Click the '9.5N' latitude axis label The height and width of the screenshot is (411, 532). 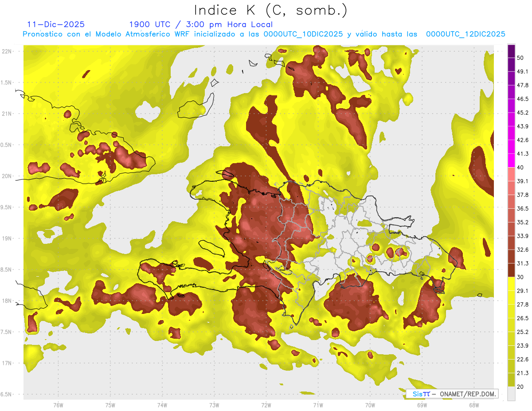click(x=7, y=207)
